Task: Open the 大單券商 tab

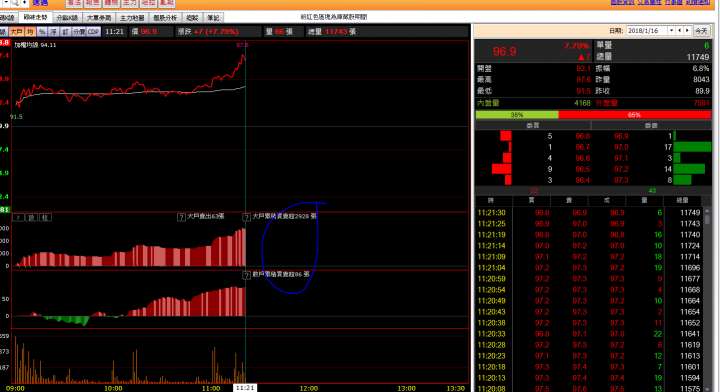Action: point(99,18)
